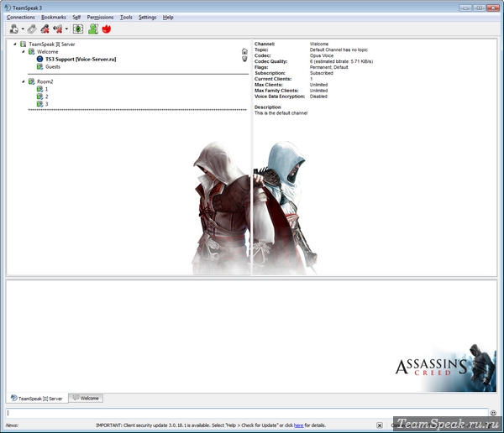Click the icon of channel 3
Viewport: 504px width, 433px height.
[39, 104]
